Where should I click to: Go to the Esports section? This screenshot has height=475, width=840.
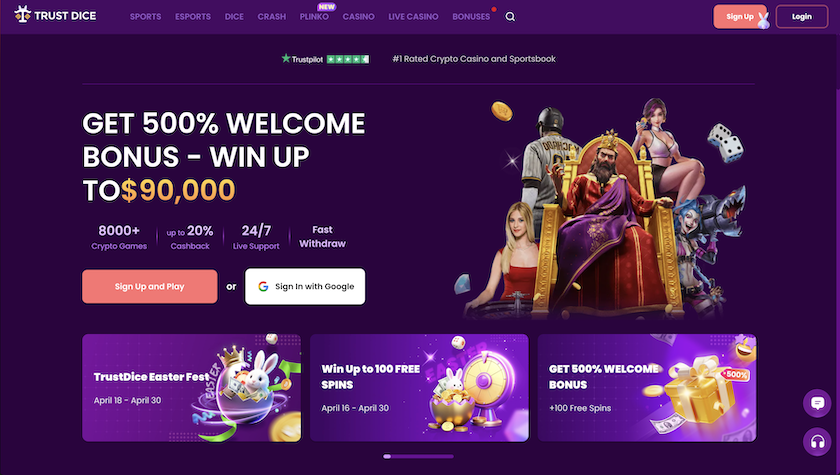pyautogui.click(x=193, y=17)
